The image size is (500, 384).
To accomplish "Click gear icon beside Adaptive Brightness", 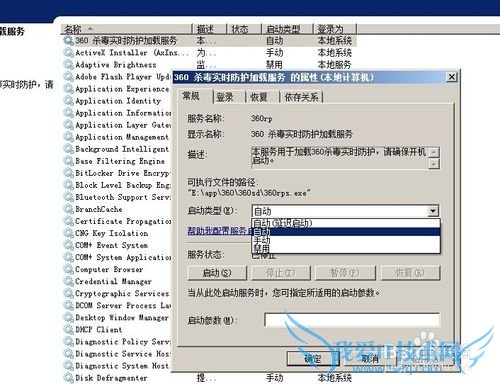I will click(69, 65).
